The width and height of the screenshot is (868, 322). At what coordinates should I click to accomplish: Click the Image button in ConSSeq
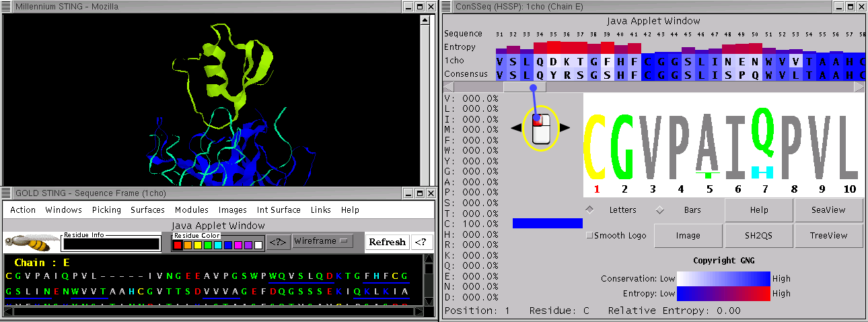coord(688,236)
